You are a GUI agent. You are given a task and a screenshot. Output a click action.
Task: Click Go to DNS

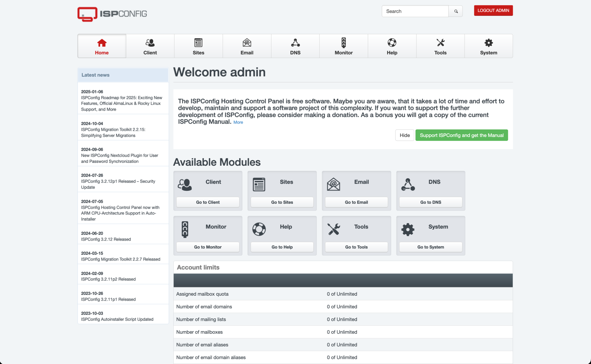[x=430, y=202]
